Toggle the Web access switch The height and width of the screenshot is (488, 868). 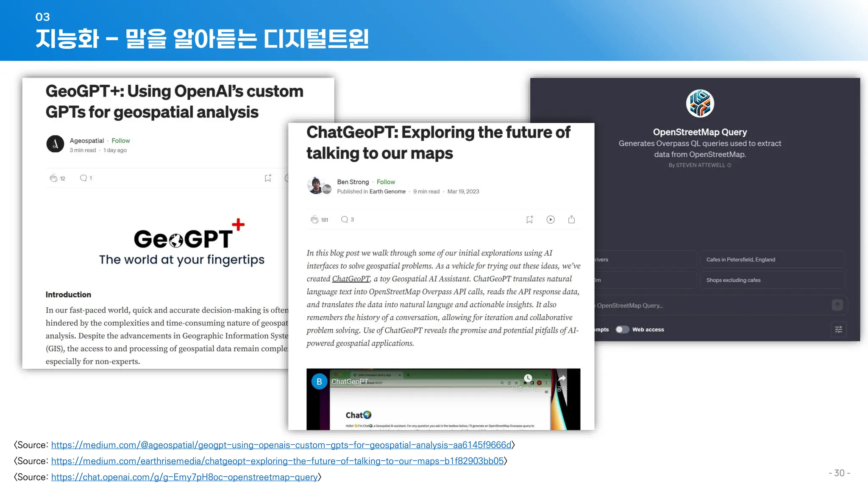(622, 330)
